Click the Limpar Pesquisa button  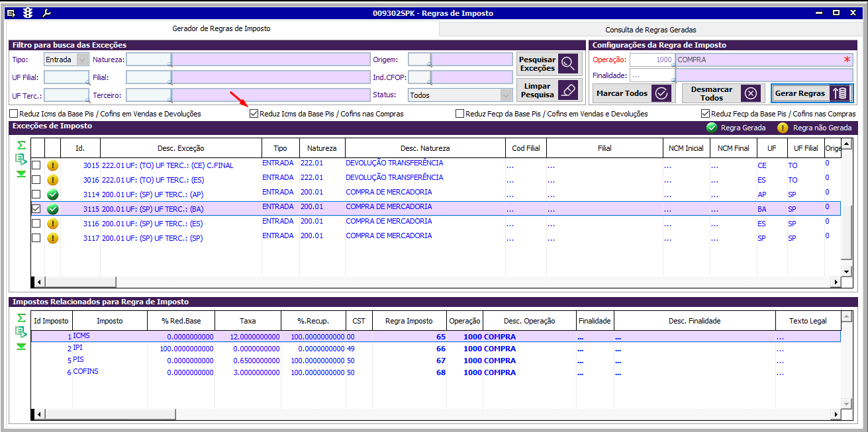click(549, 91)
